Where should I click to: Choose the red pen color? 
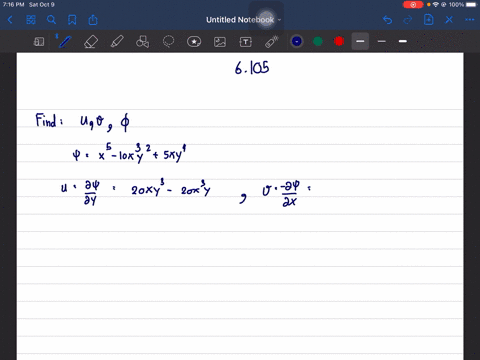[x=339, y=41]
